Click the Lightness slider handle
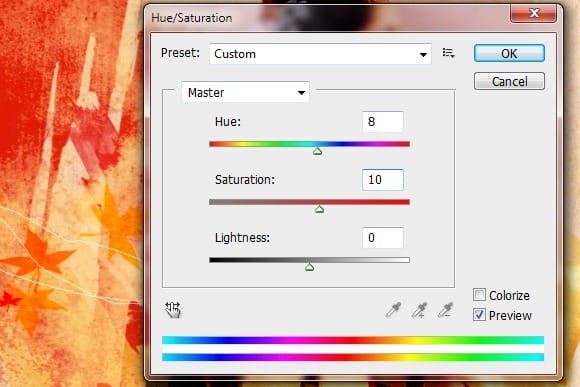 [309, 267]
